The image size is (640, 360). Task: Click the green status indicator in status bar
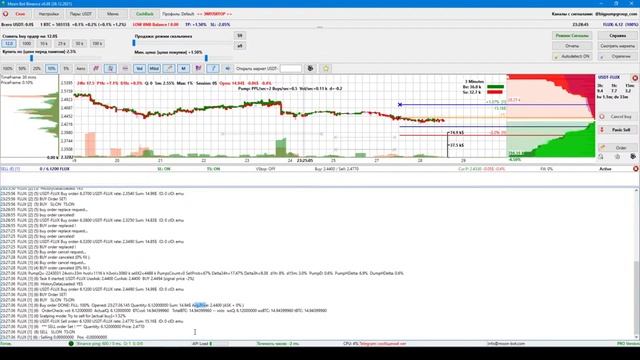click(x=71, y=344)
